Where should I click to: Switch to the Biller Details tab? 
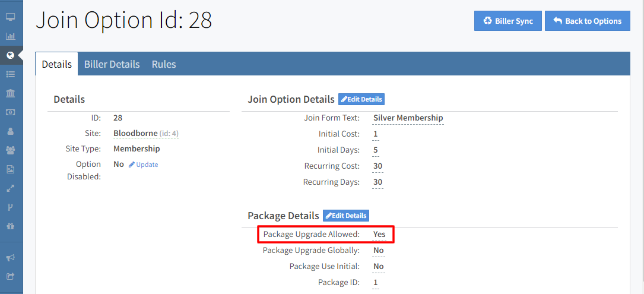pyautogui.click(x=112, y=64)
